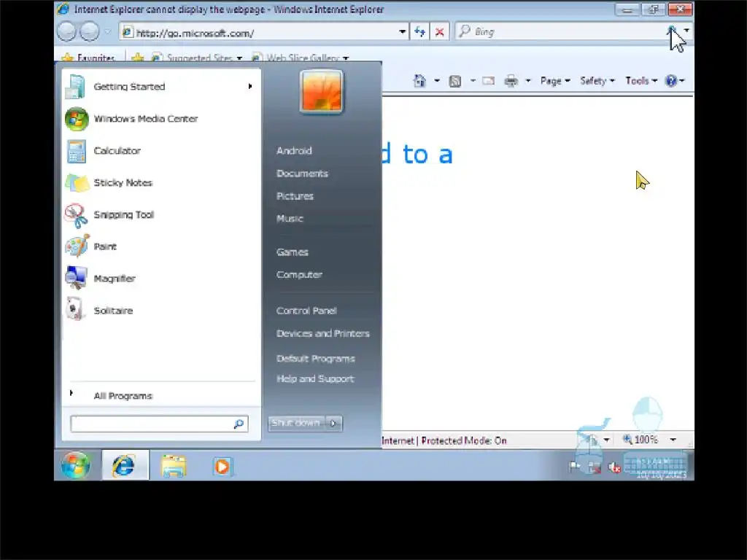Click the Home page icon
This screenshot has height=560, width=747.
click(x=419, y=81)
